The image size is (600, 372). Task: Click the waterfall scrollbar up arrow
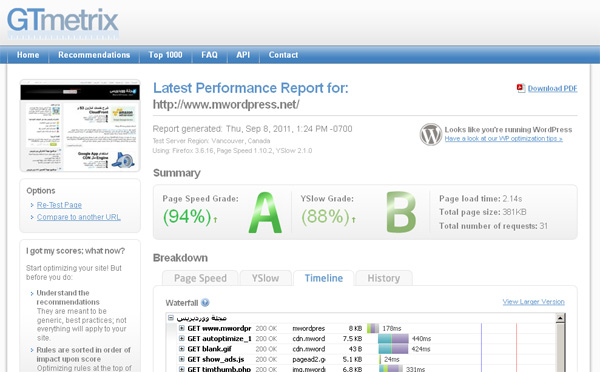tap(560, 318)
